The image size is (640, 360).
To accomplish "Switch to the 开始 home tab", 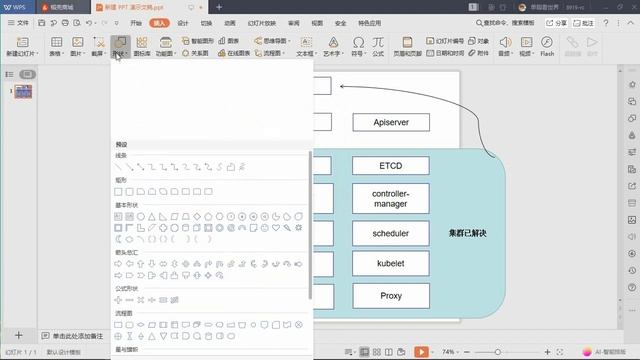I will pos(136,23).
